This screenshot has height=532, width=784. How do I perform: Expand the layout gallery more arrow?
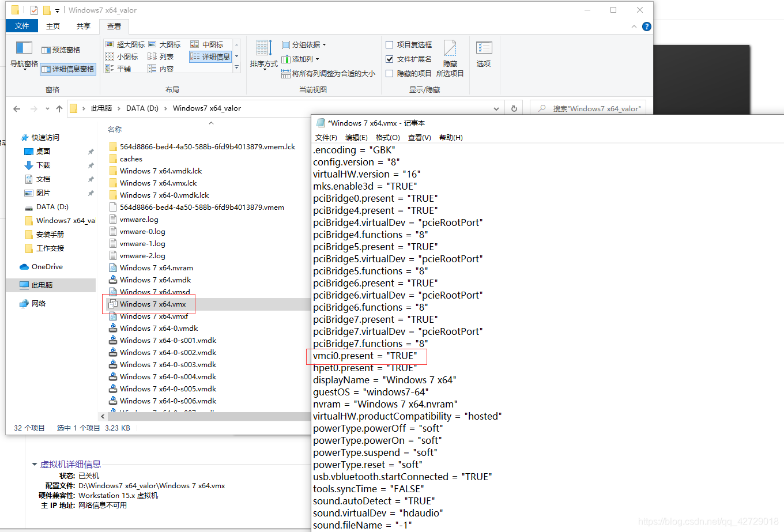(x=236, y=68)
